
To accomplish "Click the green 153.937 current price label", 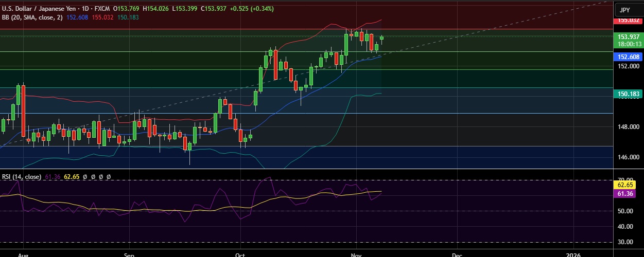I will [x=629, y=37].
